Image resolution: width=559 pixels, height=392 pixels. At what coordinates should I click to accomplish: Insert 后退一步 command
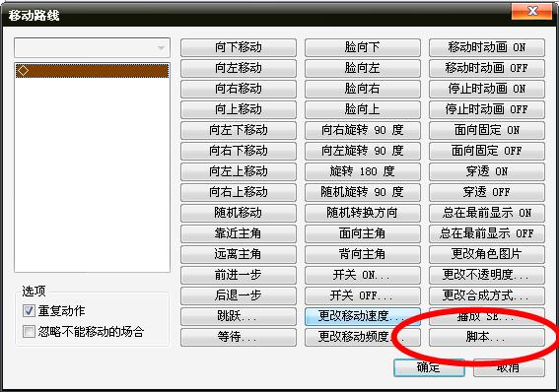[239, 295]
